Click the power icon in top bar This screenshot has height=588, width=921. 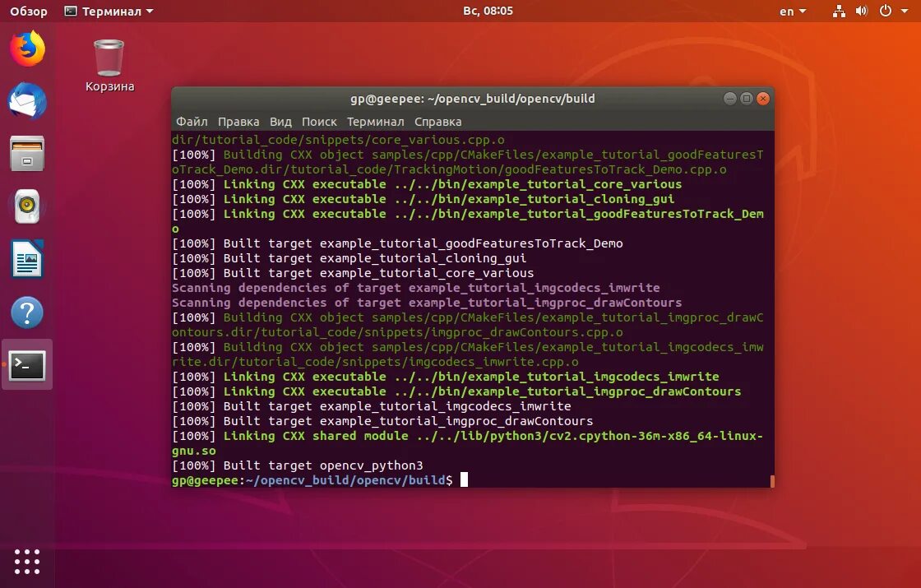pyautogui.click(x=885, y=12)
